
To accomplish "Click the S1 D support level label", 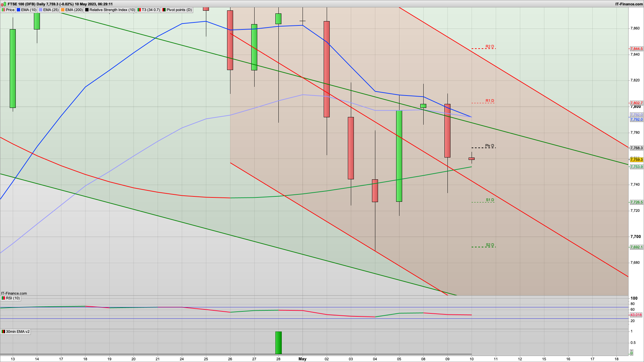I will pos(490,200).
